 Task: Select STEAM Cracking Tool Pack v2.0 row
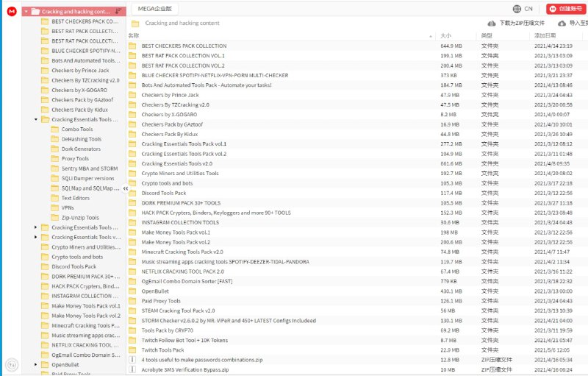coord(357,311)
